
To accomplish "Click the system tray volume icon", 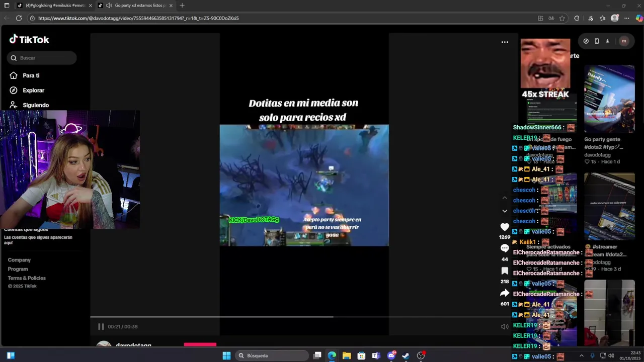I will (611, 355).
